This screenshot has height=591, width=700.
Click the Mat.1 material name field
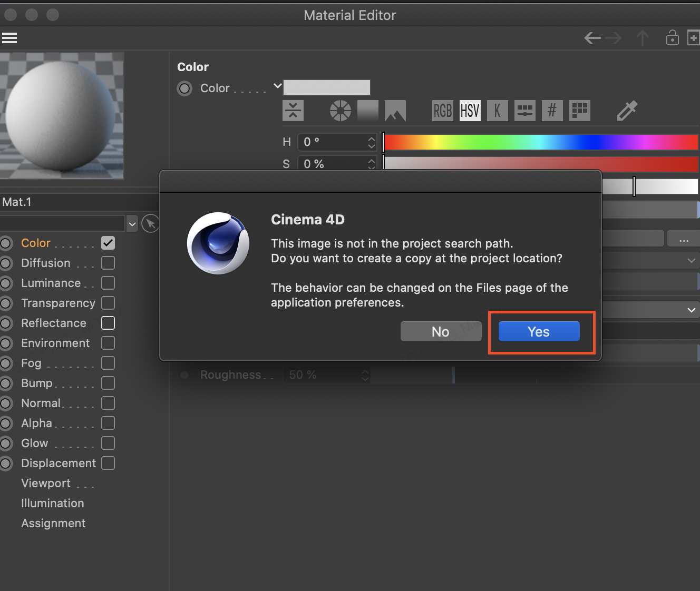point(79,202)
